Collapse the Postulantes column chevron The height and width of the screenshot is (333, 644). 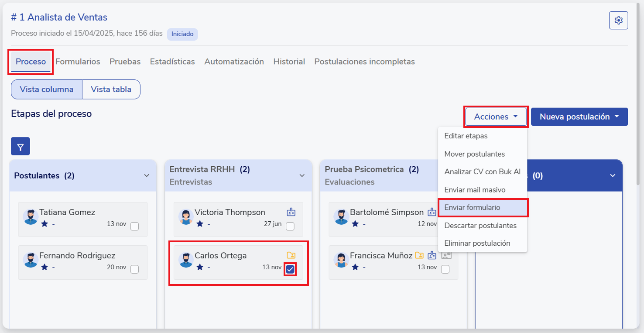[147, 175]
